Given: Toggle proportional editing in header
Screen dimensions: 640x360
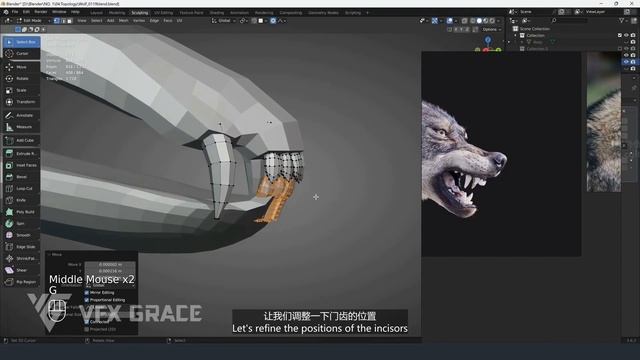Looking at the screenshot, I should click(x=273, y=20).
